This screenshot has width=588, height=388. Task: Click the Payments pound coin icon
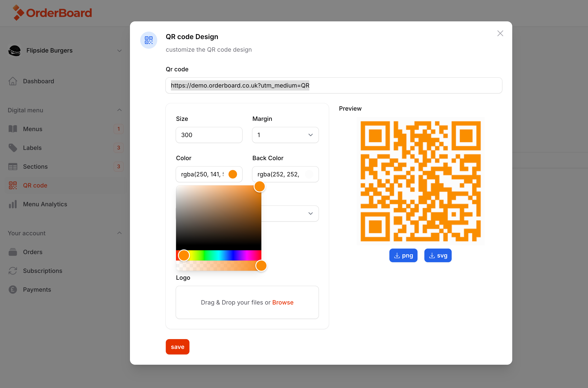(x=13, y=290)
